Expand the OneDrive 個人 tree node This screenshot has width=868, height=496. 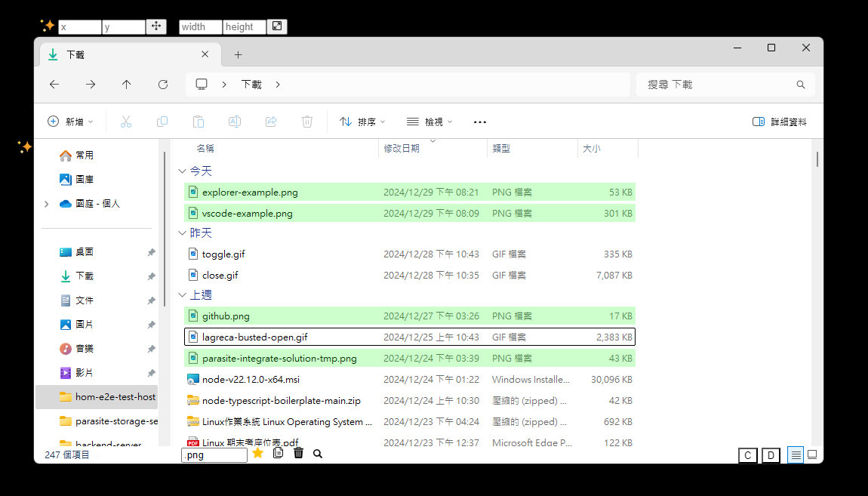tap(47, 204)
